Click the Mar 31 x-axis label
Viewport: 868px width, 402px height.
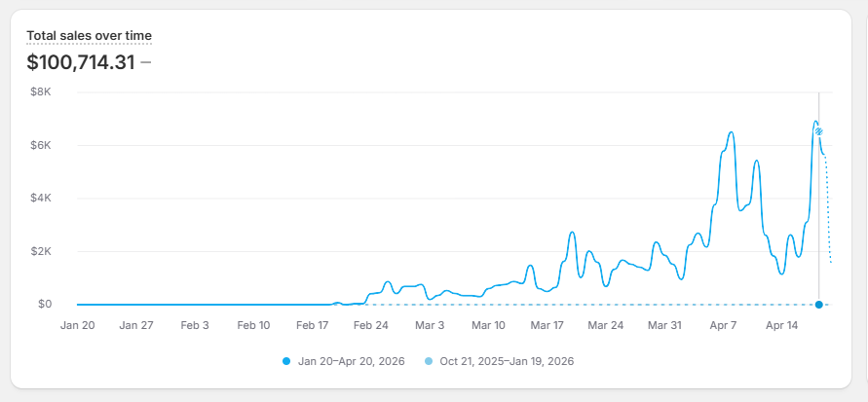tap(664, 326)
